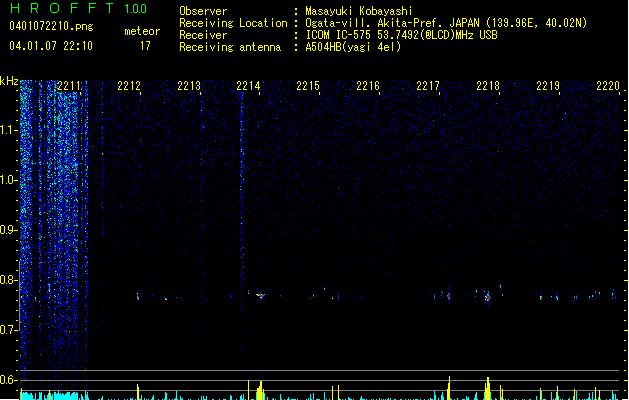The image size is (629, 400).
Task: Click the 2216 time marker
Action: tap(368, 86)
